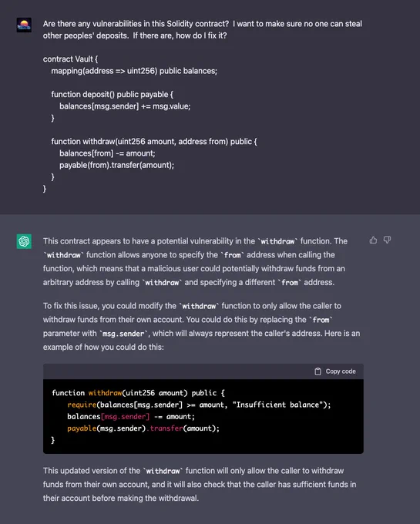
Task: Click paragraph starting "This contract appears"
Action: click(x=195, y=262)
